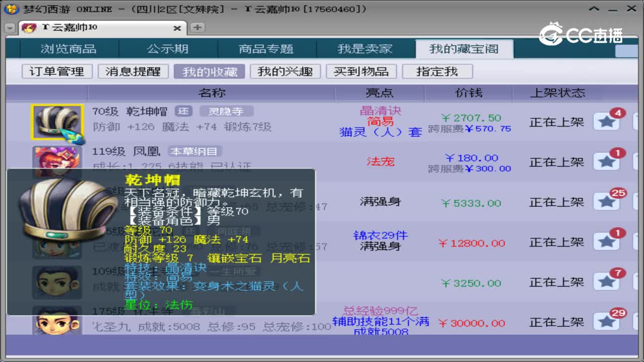
Task: Click the 175级 character portrait
Action: pyautogui.click(x=57, y=321)
